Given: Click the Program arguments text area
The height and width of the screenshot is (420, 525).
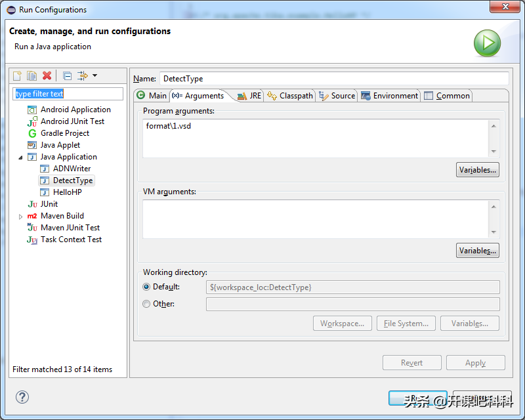Looking at the screenshot, I should (317, 138).
